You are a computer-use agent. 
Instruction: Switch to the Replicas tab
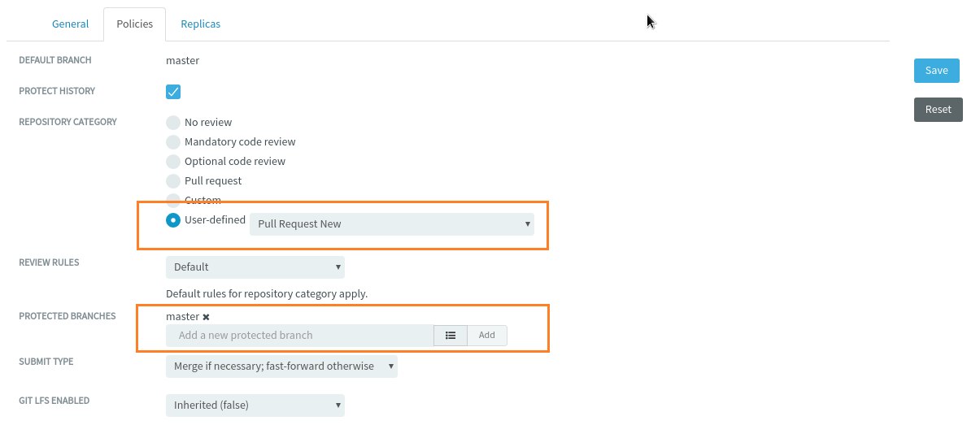[x=201, y=24]
